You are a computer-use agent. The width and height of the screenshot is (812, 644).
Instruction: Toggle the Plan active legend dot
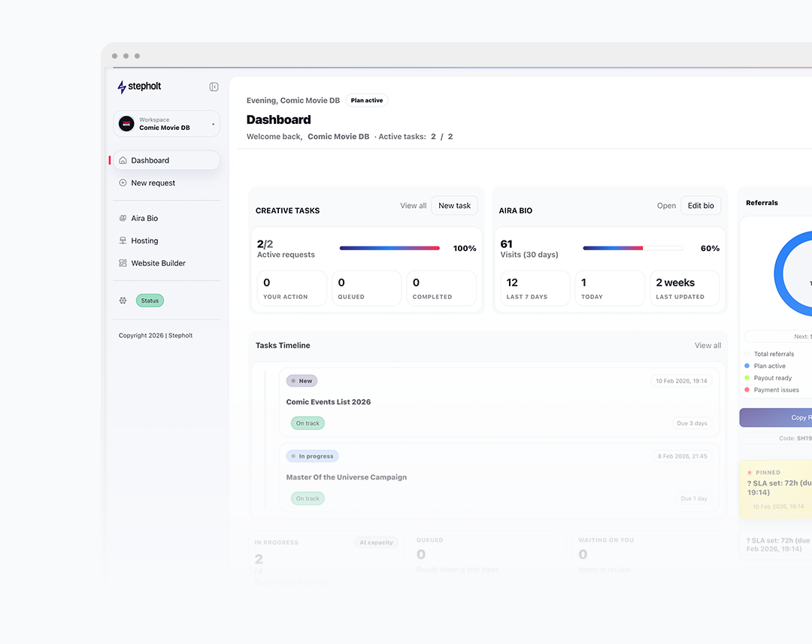pyautogui.click(x=747, y=366)
